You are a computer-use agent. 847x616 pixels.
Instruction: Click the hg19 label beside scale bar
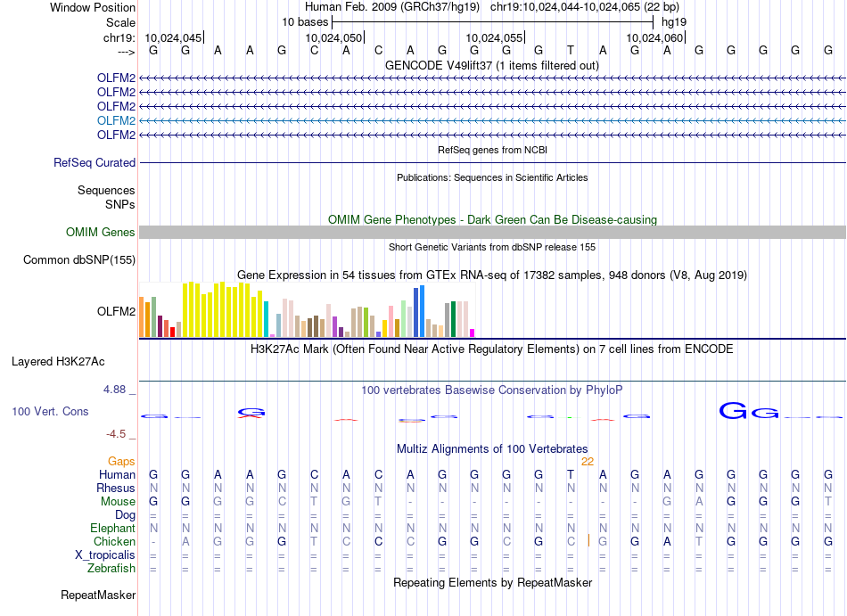click(x=674, y=22)
